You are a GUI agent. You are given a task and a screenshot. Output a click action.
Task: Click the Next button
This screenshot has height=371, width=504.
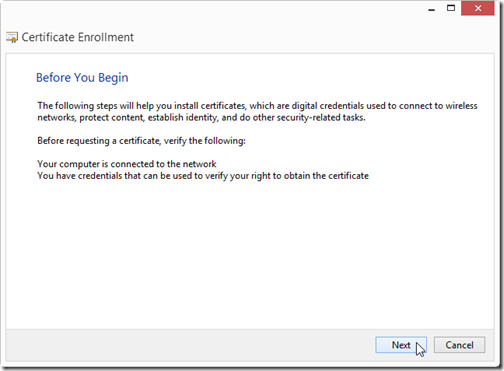(x=401, y=345)
